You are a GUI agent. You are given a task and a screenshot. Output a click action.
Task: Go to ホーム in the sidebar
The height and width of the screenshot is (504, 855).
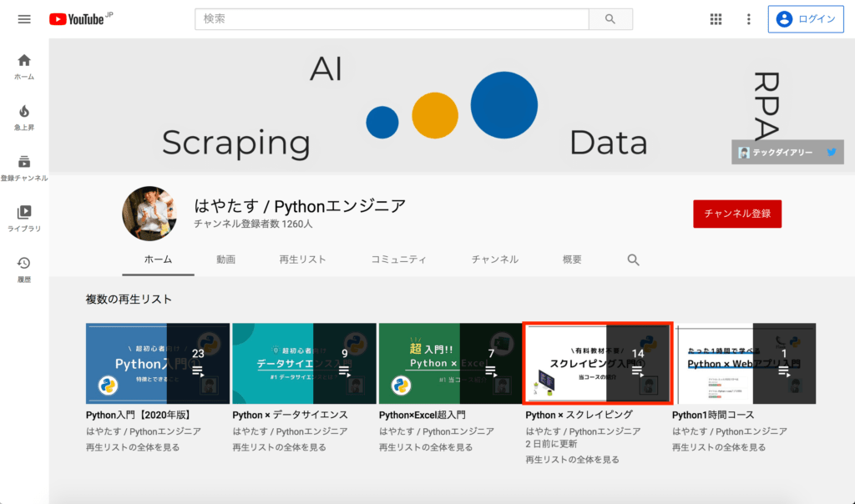pos(24,67)
